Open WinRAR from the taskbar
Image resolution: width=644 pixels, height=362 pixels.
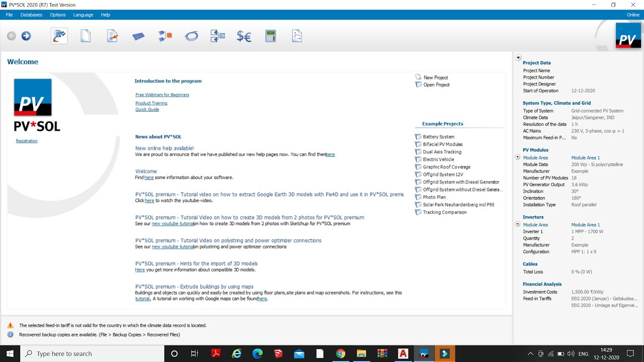coord(382,353)
